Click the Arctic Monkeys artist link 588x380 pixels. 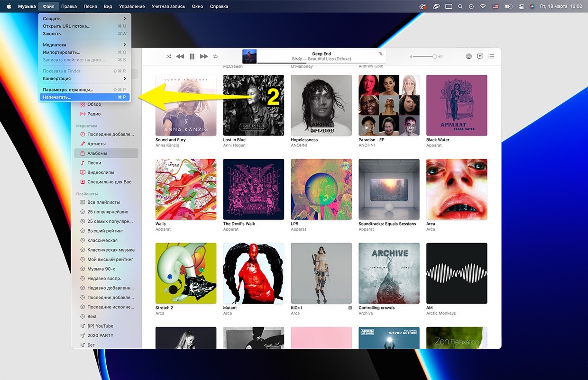click(x=441, y=313)
